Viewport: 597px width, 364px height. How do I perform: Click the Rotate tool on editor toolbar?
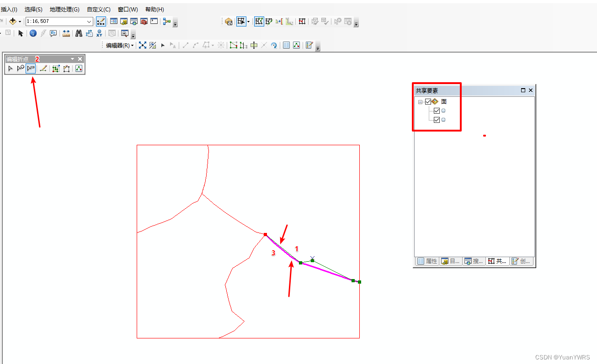coord(274,45)
